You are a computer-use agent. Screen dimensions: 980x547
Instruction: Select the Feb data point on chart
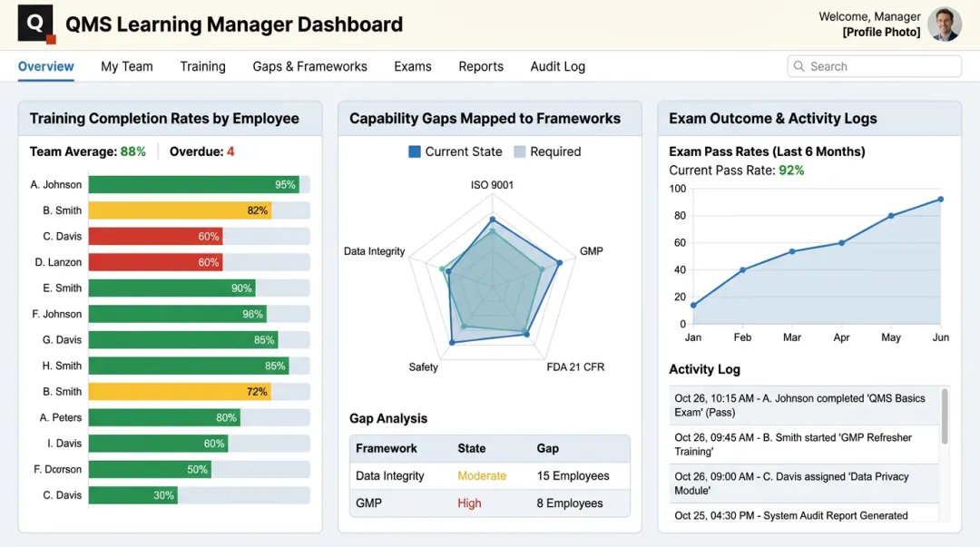click(742, 270)
